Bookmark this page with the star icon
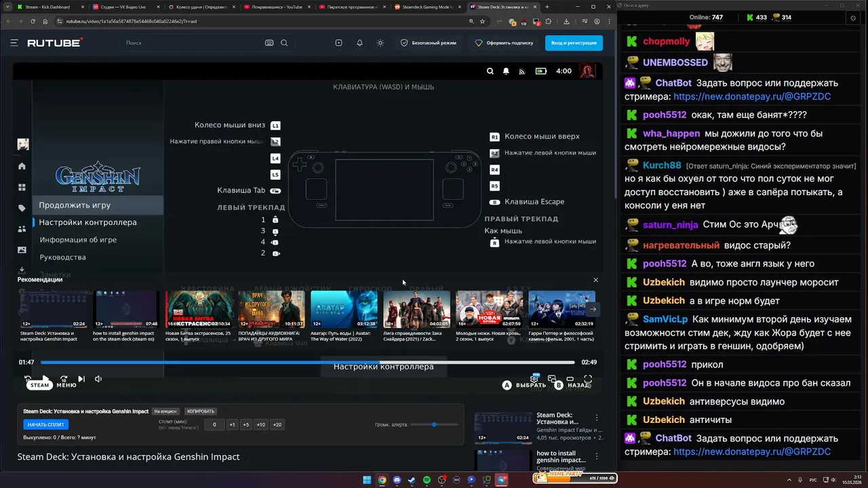868x488 pixels. point(484,21)
